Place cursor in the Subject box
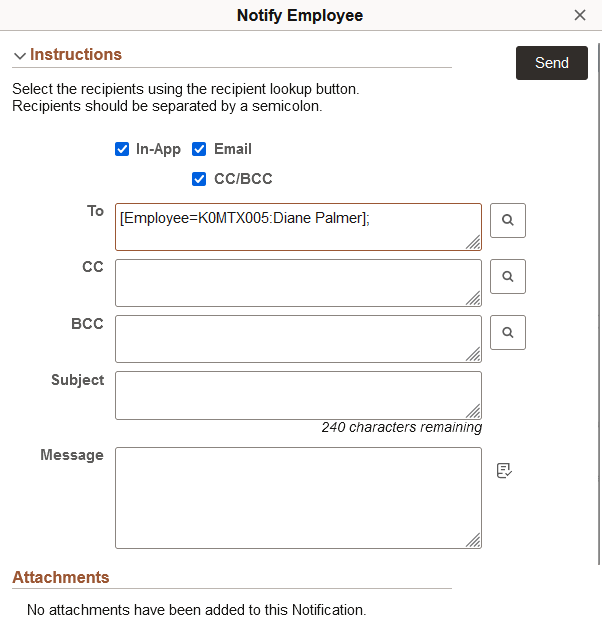The image size is (602, 624). (298, 396)
